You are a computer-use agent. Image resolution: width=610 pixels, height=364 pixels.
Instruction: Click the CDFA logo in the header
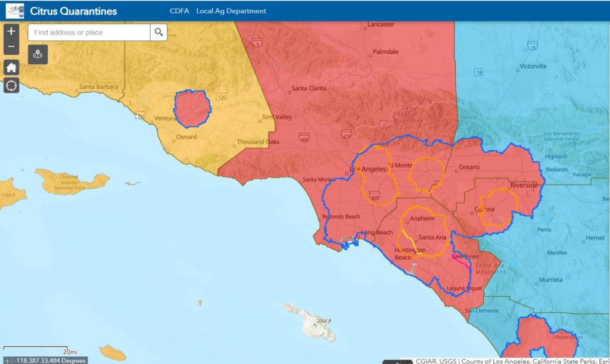click(x=15, y=11)
